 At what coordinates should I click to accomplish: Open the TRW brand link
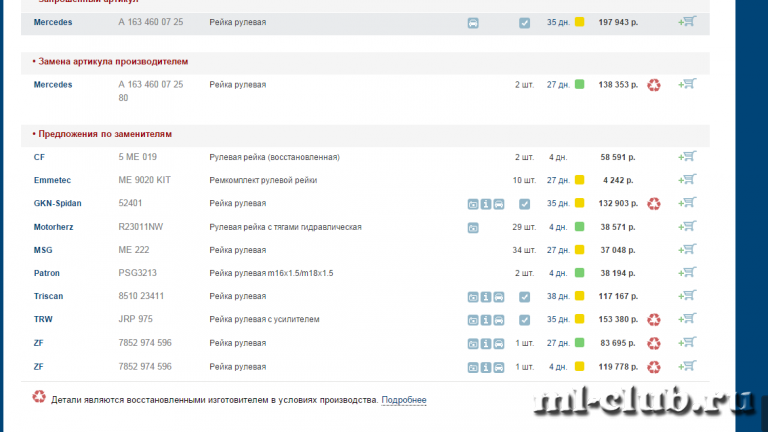(43, 319)
